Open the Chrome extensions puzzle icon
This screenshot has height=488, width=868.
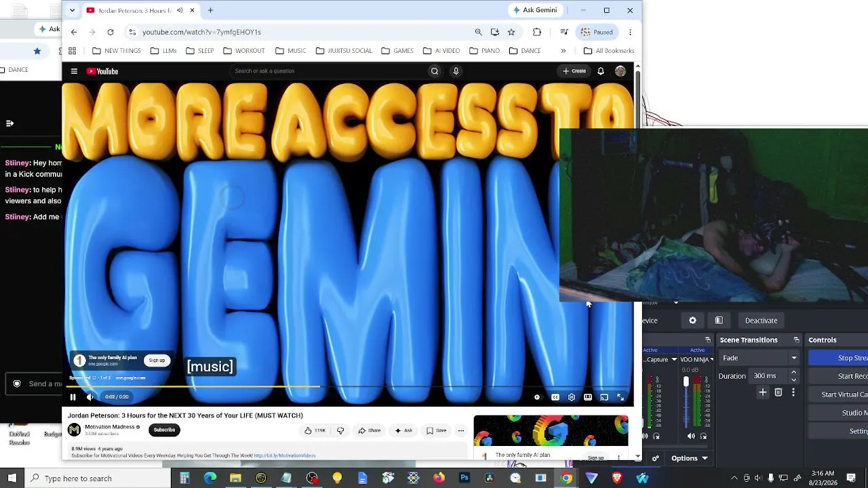click(x=537, y=32)
